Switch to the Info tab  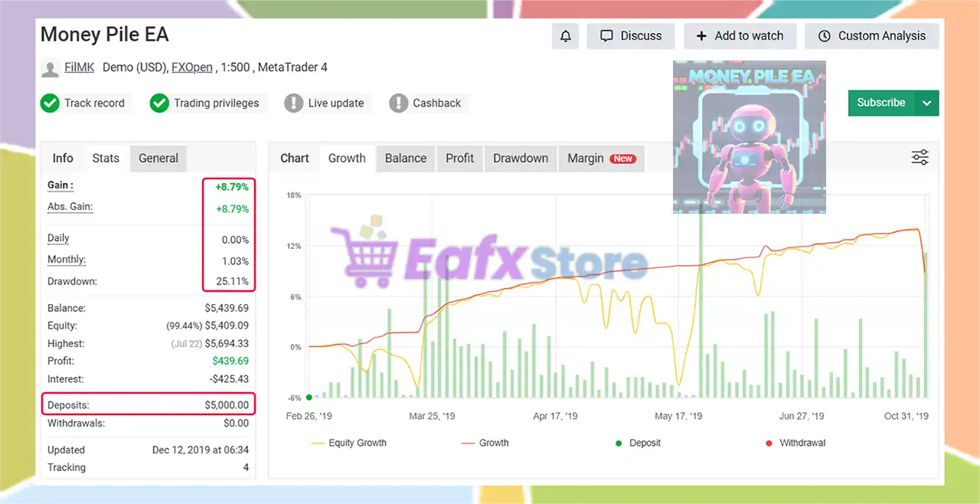(x=63, y=159)
